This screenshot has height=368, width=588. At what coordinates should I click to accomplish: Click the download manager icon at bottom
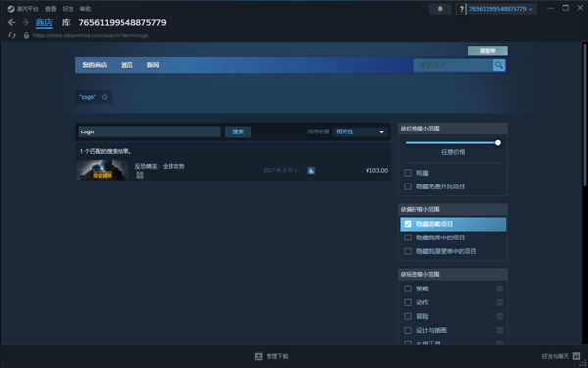coord(259,356)
